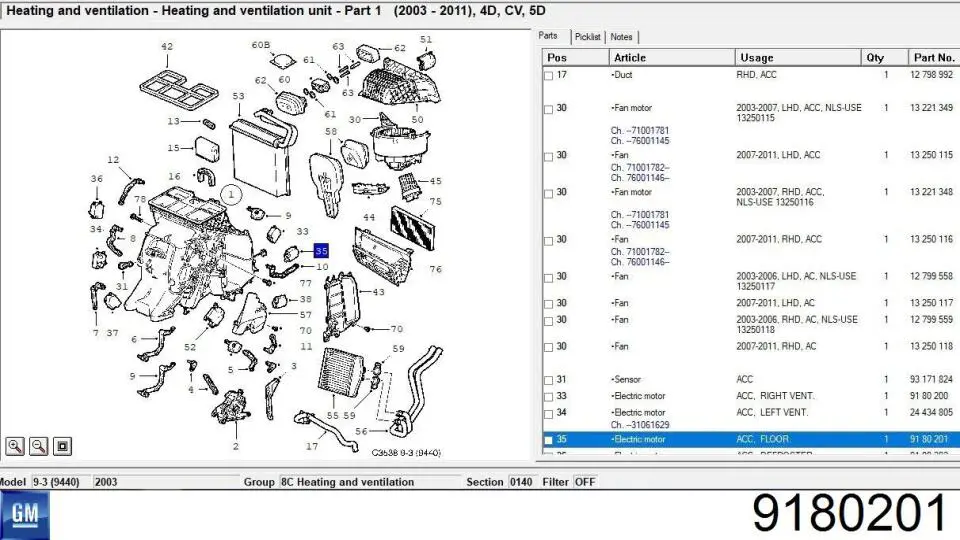
Task: Tick checkbox for Fan motor part 13 221 349
Action: tap(549, 109)
